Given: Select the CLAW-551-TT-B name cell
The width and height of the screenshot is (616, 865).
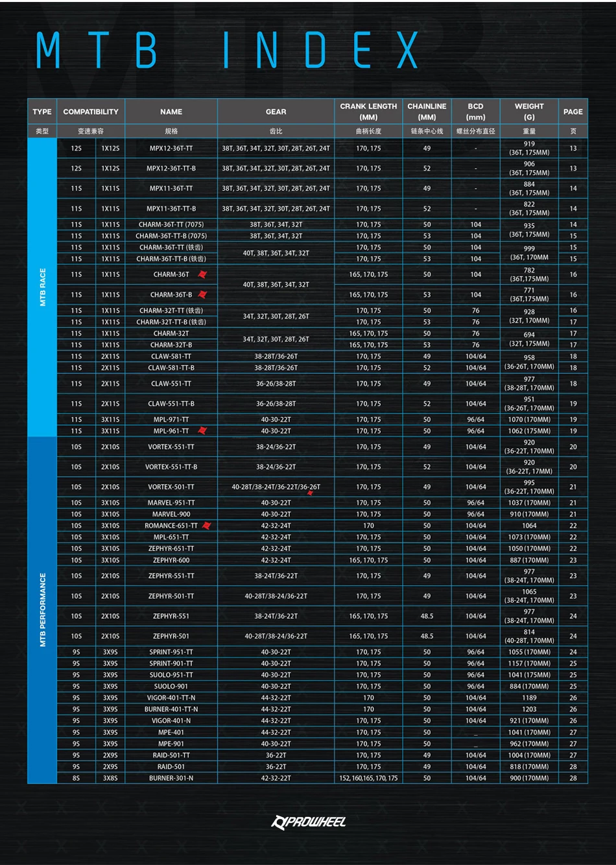Looking at the screenshot, I should 171,404.
